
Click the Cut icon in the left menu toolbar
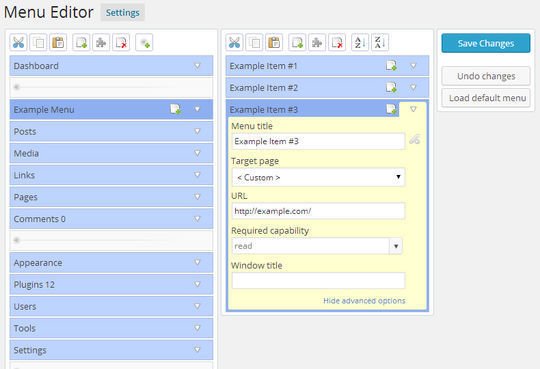18,43
